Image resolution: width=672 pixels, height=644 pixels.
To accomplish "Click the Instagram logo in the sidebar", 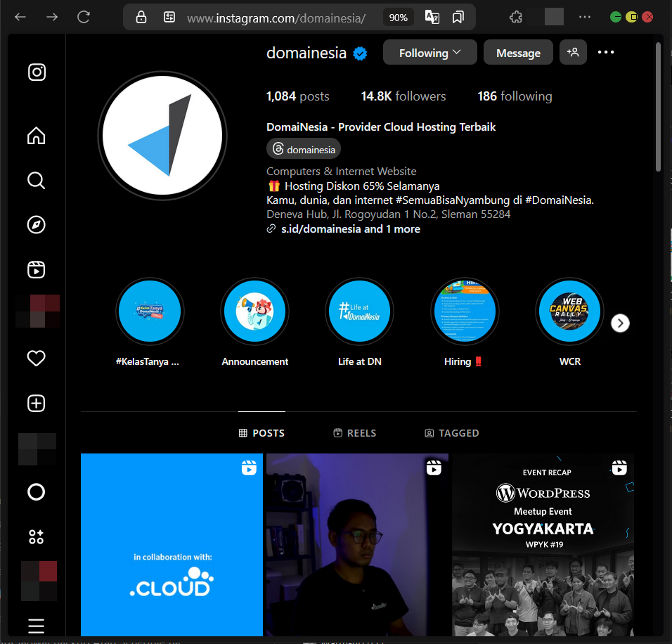I will (37, 72).
